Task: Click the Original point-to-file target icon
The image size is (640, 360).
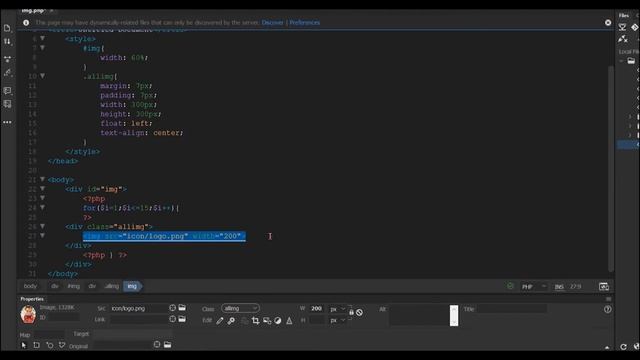Action: pos(157,344)
